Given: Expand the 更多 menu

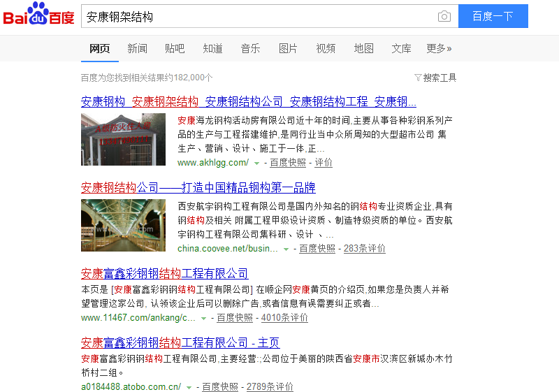Looking at the screenshot, I should 439,48.
